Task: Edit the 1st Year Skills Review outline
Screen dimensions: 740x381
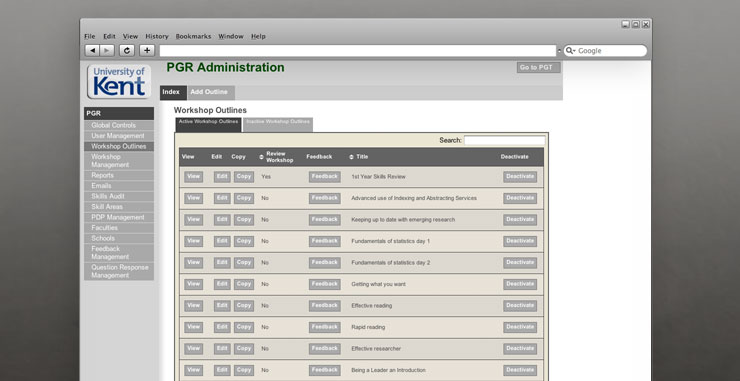Action: coord(222,177)
